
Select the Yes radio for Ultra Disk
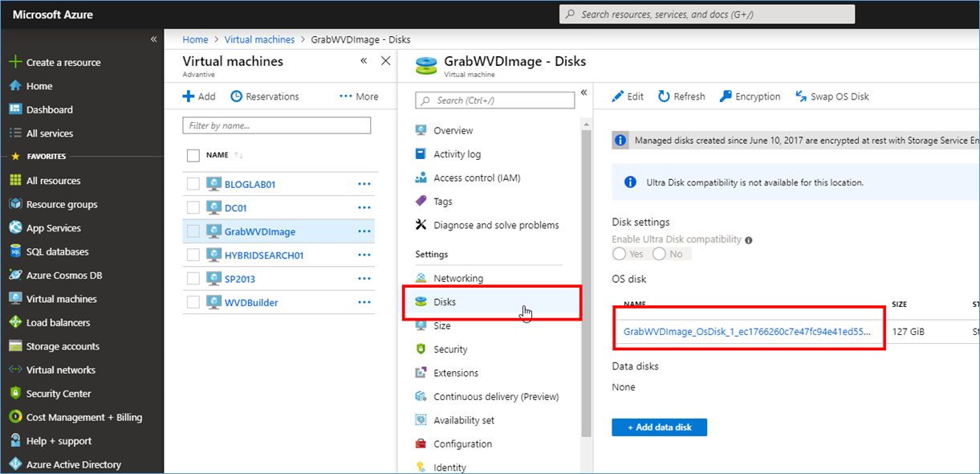click(620, 254)
